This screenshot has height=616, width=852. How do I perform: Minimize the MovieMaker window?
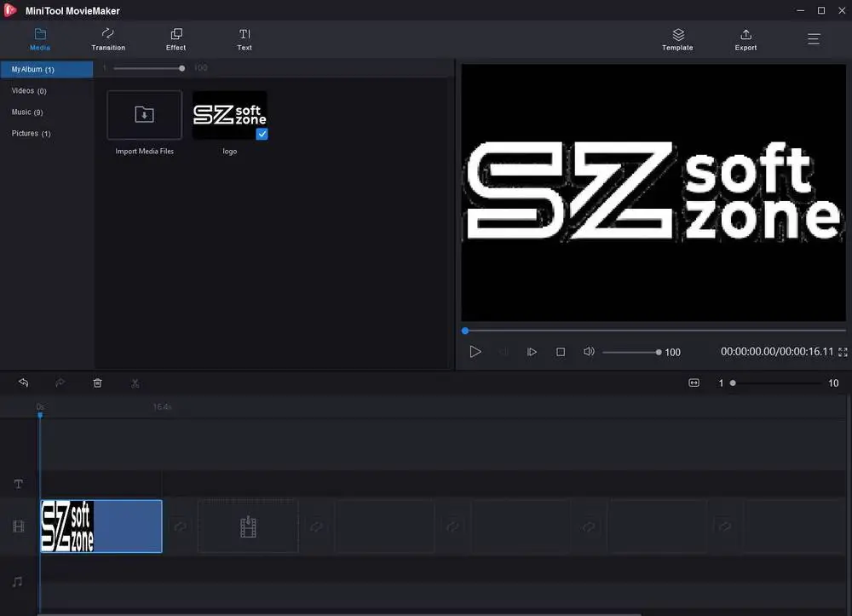(800, 10)
